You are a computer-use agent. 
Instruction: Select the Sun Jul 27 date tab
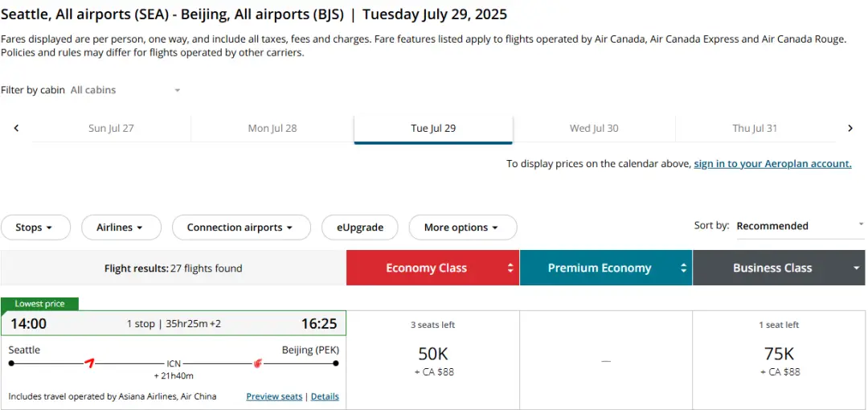[x=111, y=129]
